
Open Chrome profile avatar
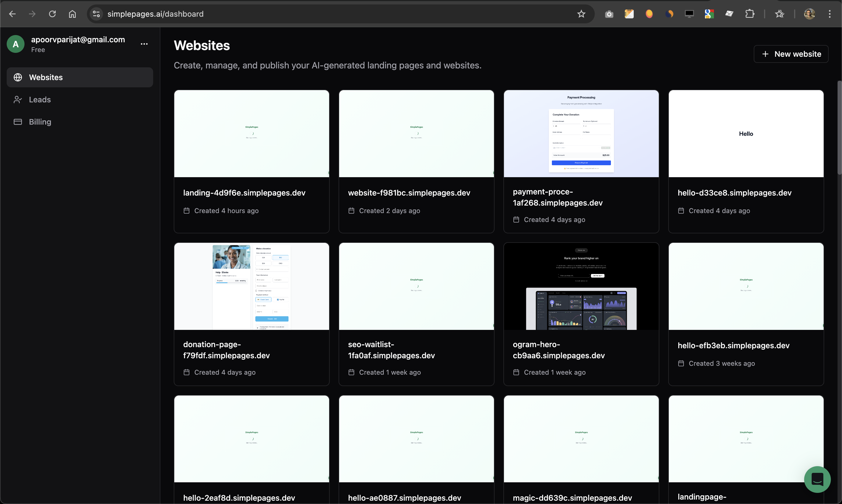tap(809, 14)
